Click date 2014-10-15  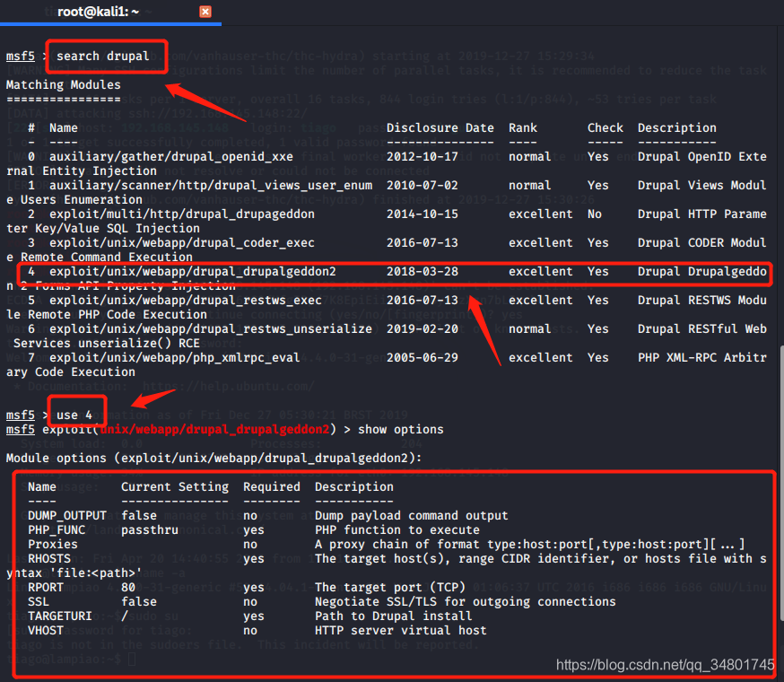[422, 214]
